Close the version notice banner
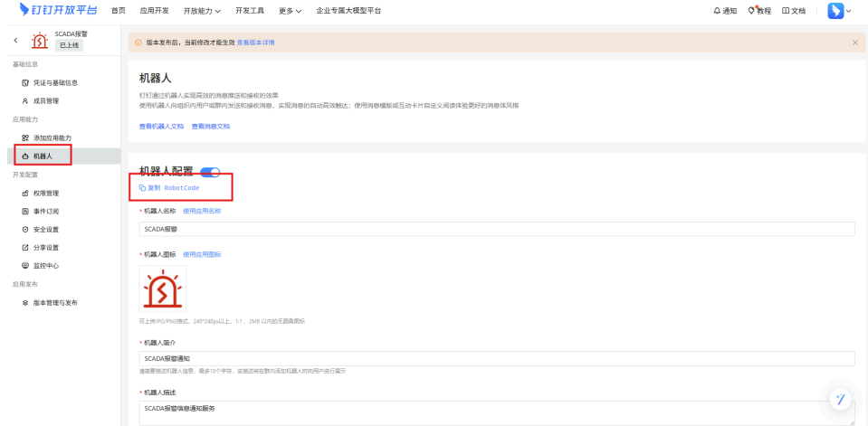This screenshot has width=868, height=426. point(854,43)
